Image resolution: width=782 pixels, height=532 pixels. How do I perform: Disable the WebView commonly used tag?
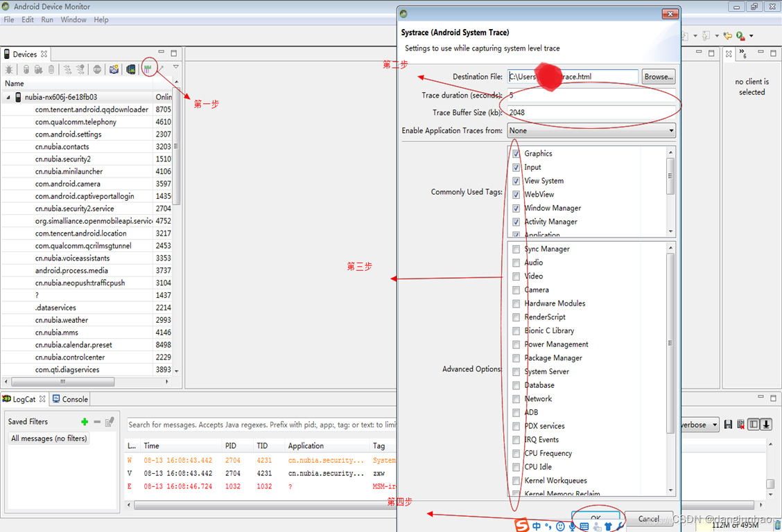pos(516,194)
